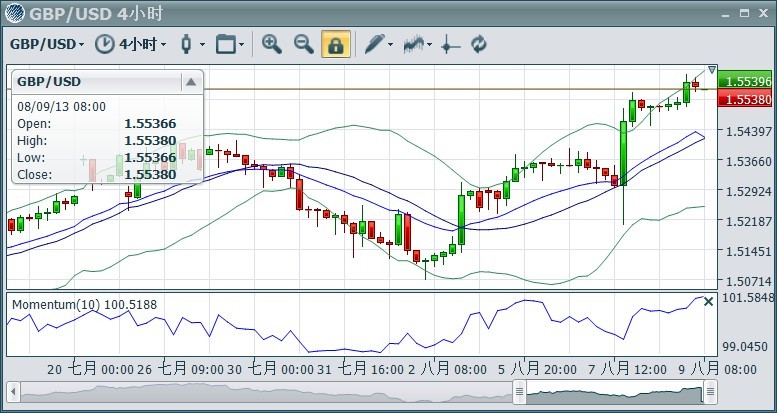The image size is (777, 413).
Task: Click the clock timeframe icon
Action: tap(105, 44)
